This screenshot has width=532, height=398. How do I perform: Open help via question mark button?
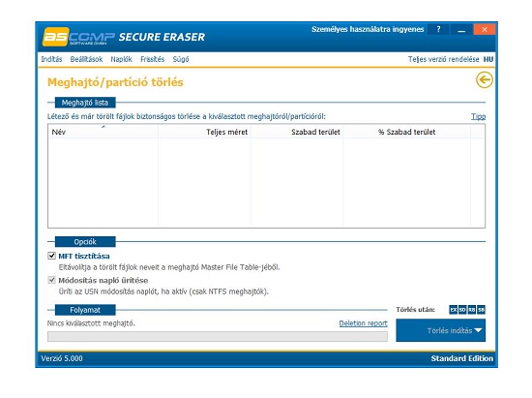coord(438,29)
